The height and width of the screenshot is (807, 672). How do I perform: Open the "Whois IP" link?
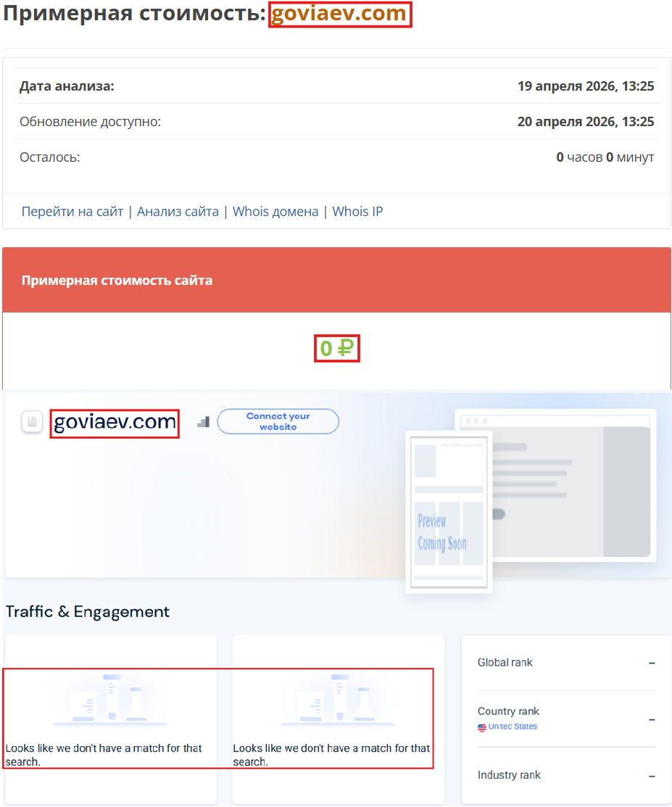(357, 211)
